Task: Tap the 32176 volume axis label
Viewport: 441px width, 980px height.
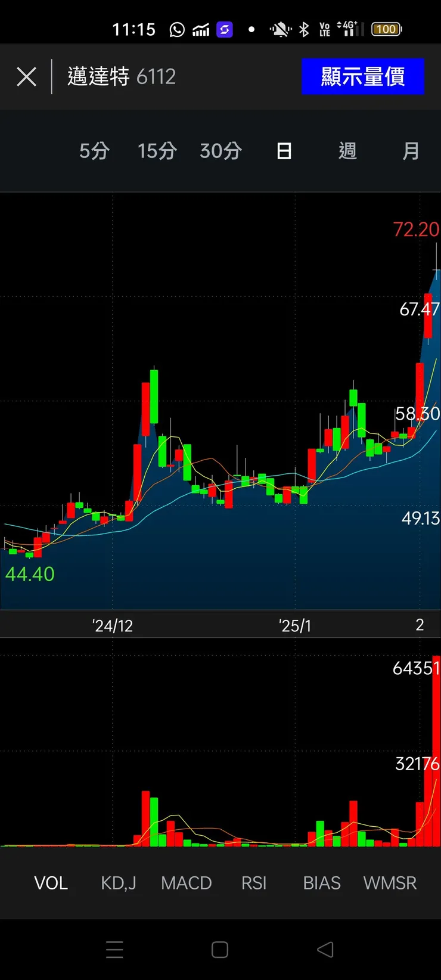Action: click(x=417, y=764)
